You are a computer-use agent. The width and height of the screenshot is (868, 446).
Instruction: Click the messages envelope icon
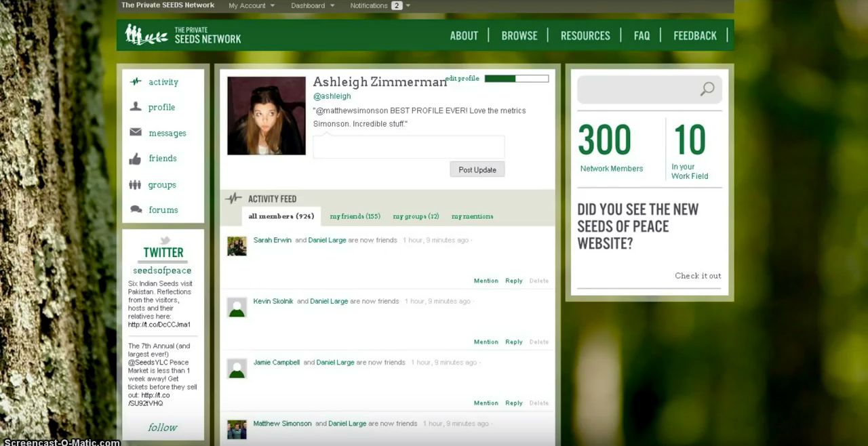click(x=136, y=132)
